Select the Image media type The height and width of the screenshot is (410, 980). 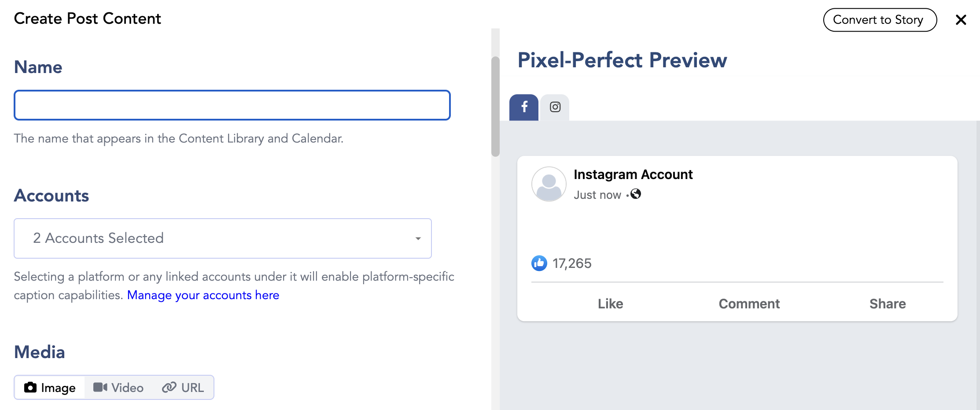(50, 388)
